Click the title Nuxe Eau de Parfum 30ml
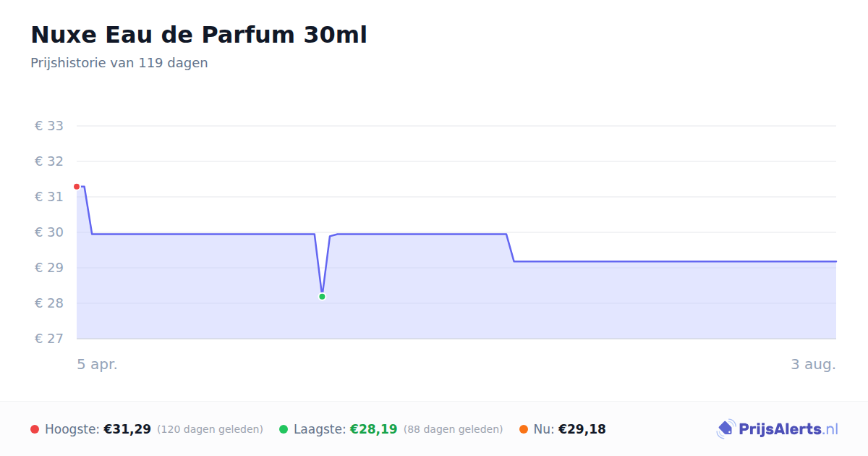 pyautogui.click(x=199, y=35)
